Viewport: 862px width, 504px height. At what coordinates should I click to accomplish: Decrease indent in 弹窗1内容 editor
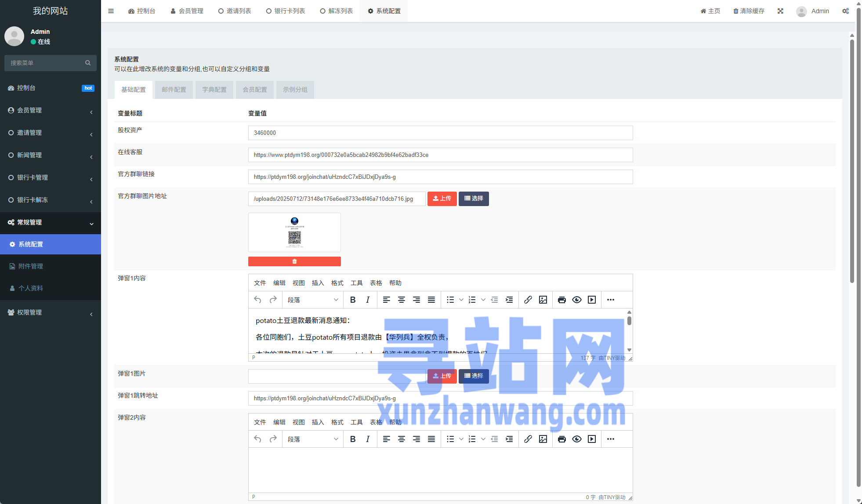click(x=494, y=300)
